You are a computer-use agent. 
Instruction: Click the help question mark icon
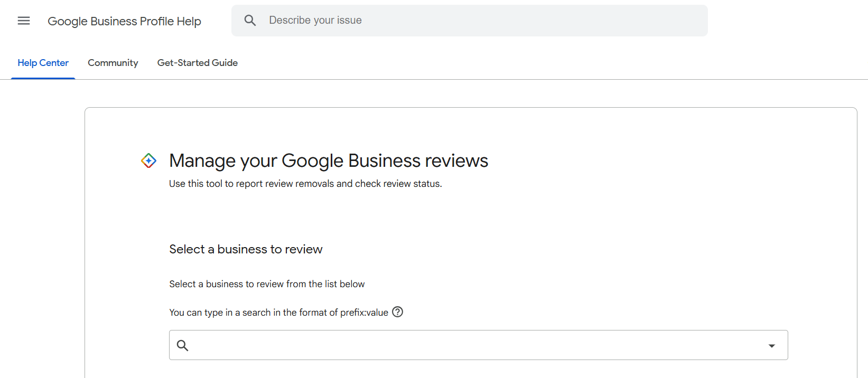pyautogui.click(x=398, y=312)
